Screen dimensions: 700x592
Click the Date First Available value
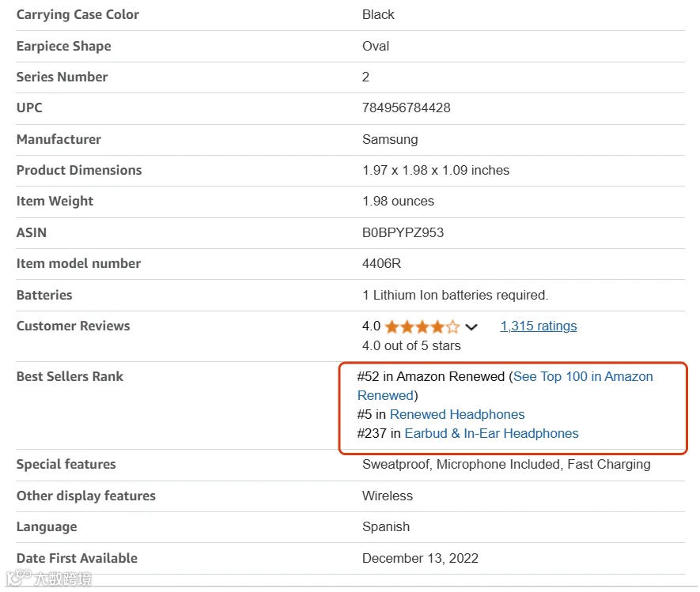coord(420,558)
